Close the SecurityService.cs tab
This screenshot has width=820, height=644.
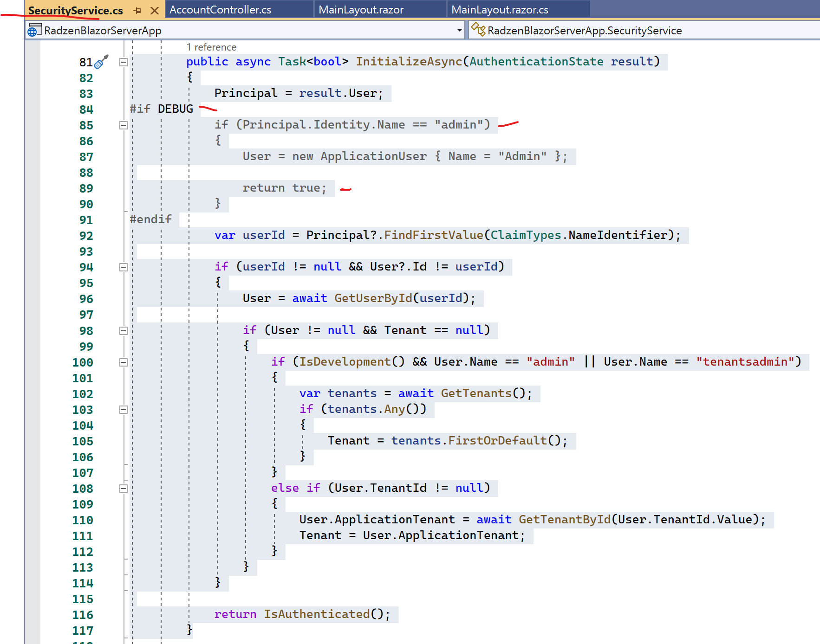(155, 10)
